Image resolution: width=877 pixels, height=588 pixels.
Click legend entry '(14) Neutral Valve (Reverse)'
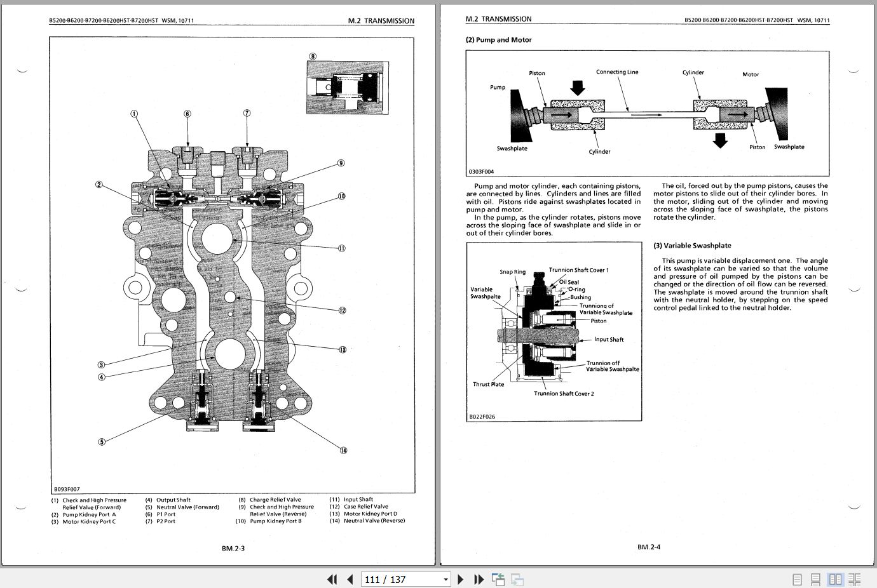(367, 521)
